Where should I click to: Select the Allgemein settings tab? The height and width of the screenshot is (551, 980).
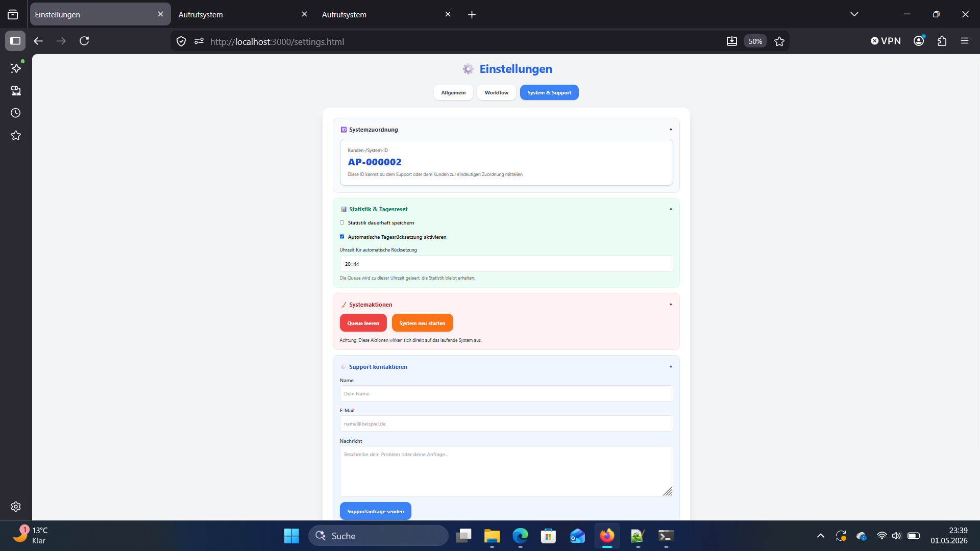pos(453,92)
